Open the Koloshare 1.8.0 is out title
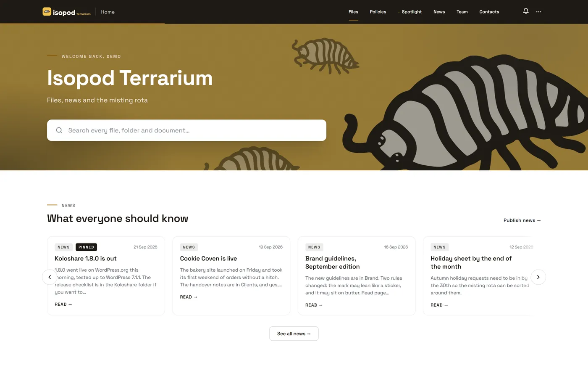 pos(86,259)
